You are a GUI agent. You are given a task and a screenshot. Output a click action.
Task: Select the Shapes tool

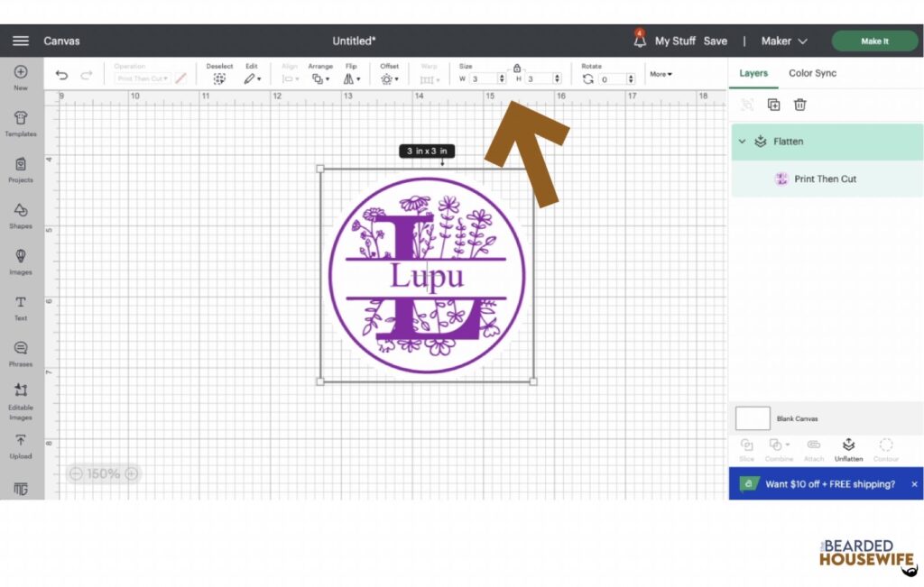(x=20, y=215)
